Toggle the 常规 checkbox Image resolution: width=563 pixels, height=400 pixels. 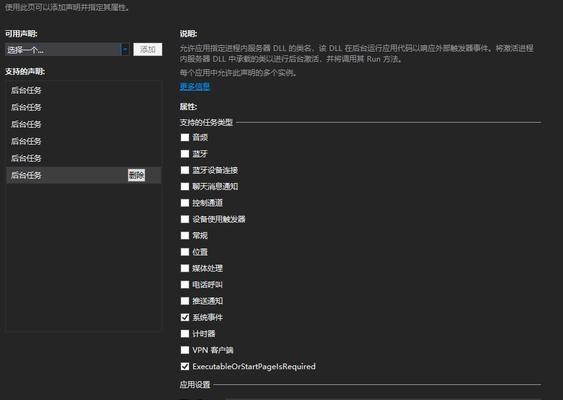tap(185, 236)
